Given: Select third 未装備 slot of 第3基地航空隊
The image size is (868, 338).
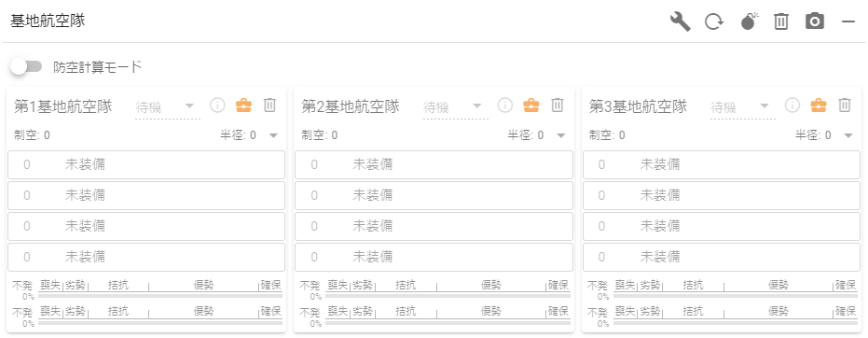Looking at the screenshot, I should (722, 226).
